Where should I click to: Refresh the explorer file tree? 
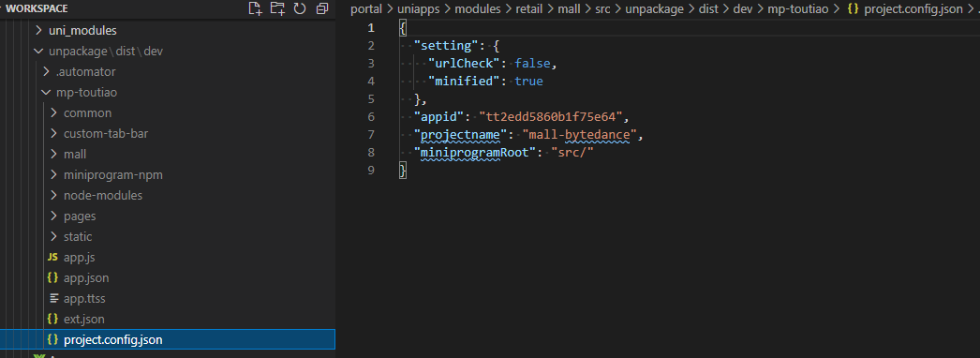300,8
